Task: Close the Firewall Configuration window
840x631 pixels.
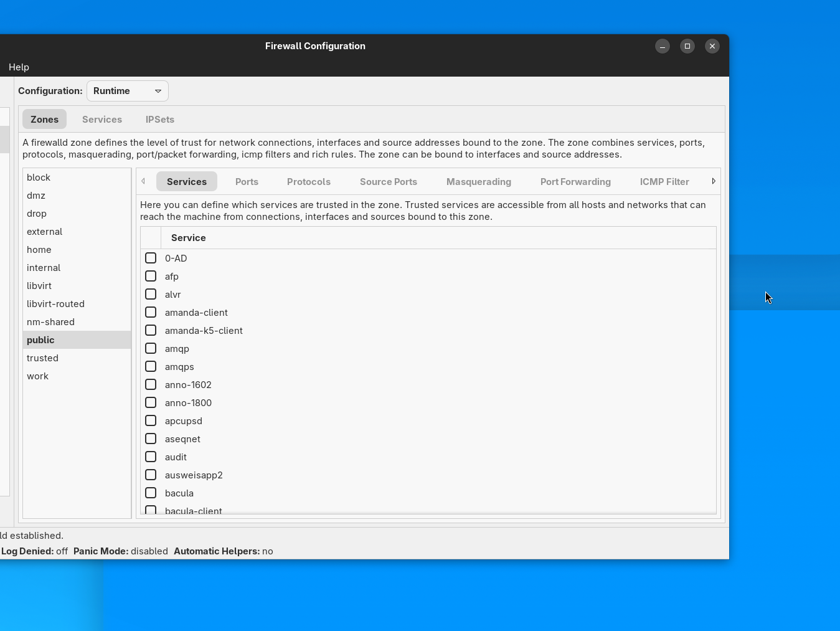Action: click(x=712, y=46)
